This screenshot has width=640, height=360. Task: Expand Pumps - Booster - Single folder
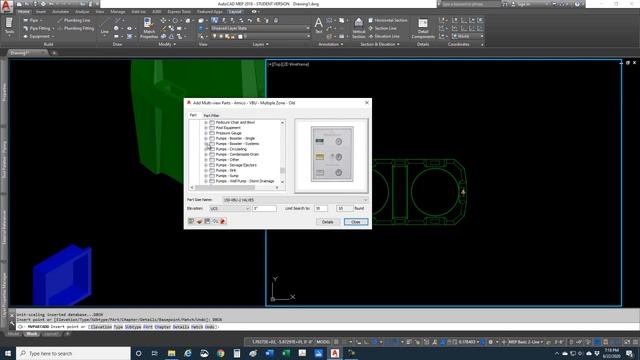[x=206, y=138]
